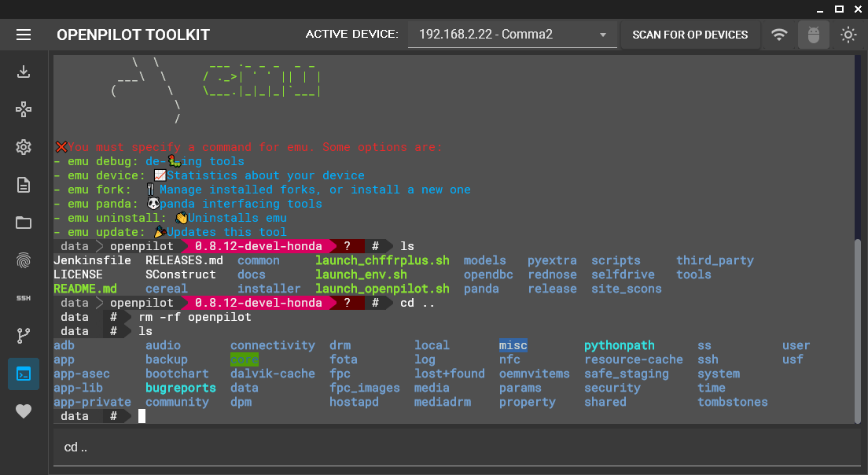Click the 'emu fork:' option line
This screenshot has width=868, height=475.
coord(263,190)
